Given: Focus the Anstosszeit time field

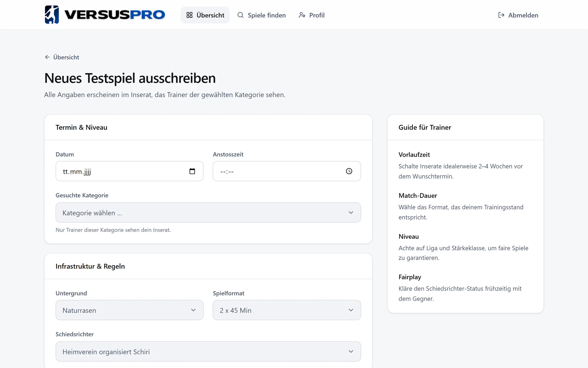Looking at the screenshot, I should point(287,171).
